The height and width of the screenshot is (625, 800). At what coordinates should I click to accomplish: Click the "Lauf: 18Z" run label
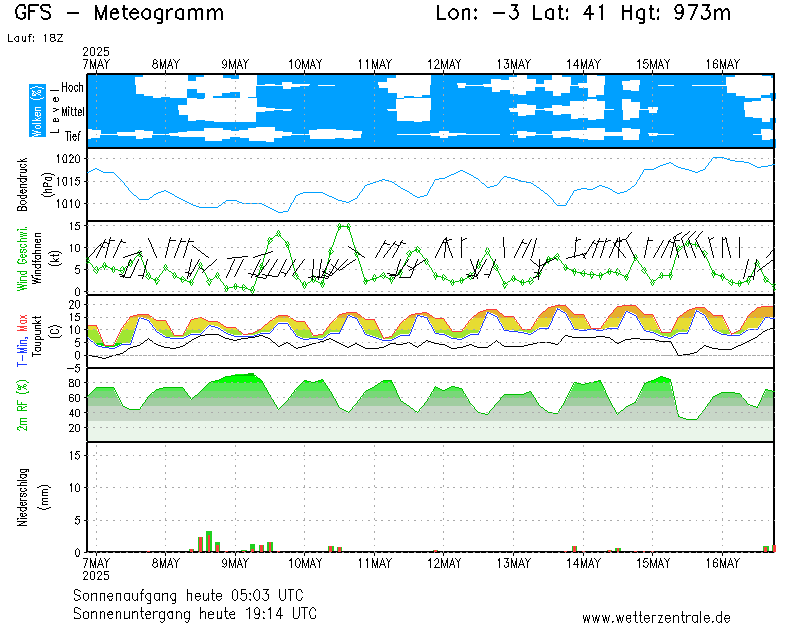[x=35, y=38]
